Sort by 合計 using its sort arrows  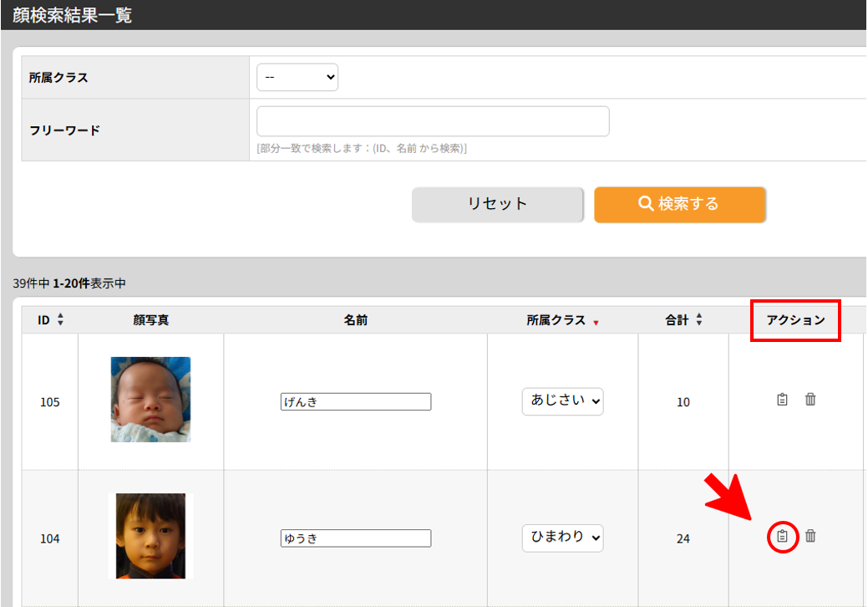(x=698, y=320)
